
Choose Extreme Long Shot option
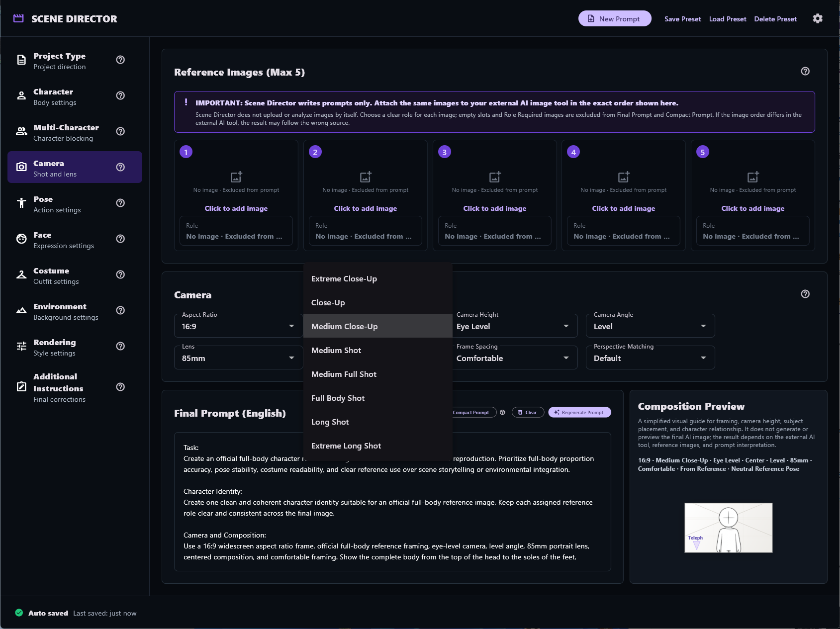click(378, 446)
